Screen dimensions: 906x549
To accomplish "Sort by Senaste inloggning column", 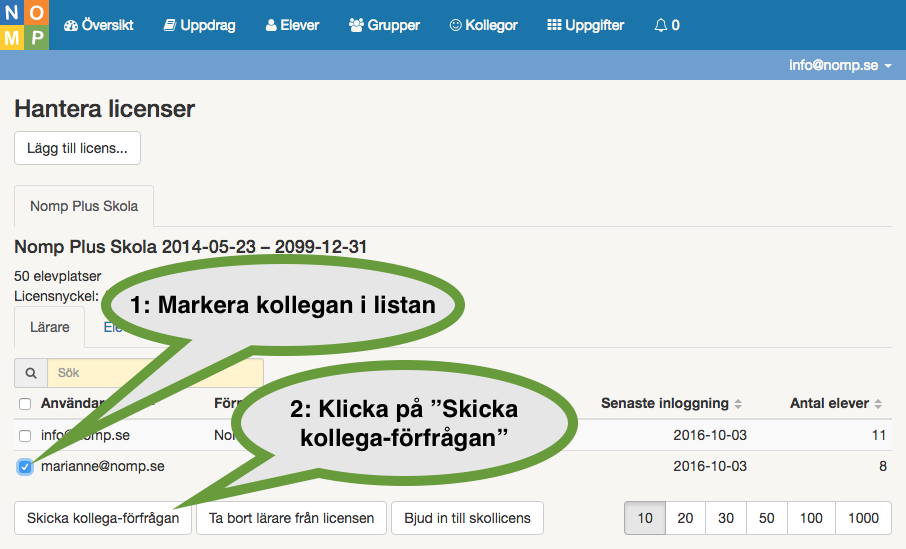I will click(671, 403).
